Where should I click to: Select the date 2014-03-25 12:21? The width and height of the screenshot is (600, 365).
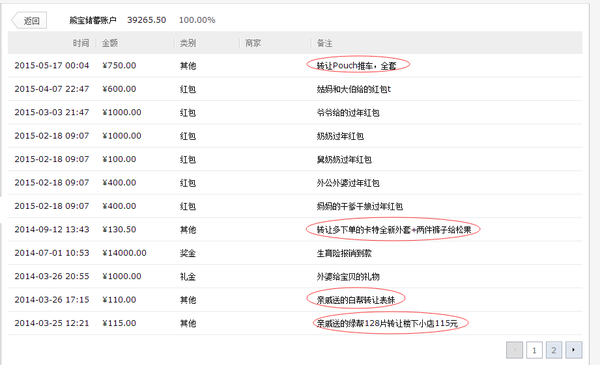point(52,323)
